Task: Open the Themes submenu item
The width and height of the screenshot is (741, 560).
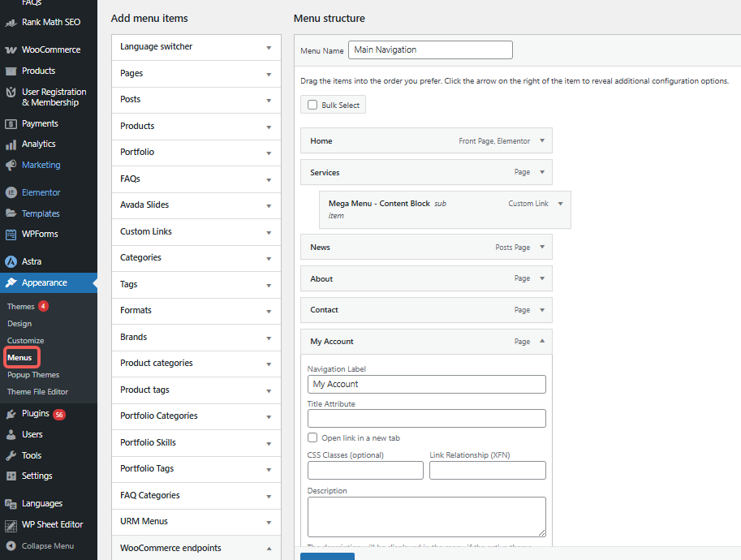Action: pos(21,306)
